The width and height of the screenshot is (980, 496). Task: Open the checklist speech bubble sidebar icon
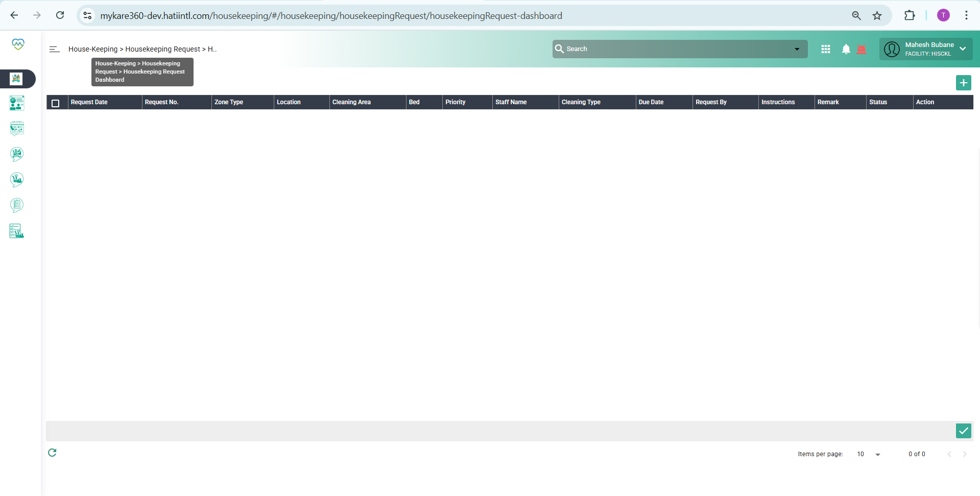[x=17, y=205]
